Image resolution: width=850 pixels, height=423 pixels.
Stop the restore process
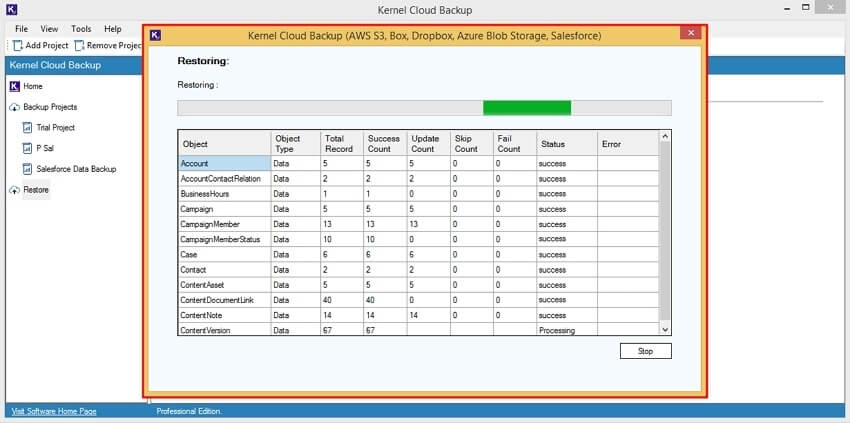646,351
